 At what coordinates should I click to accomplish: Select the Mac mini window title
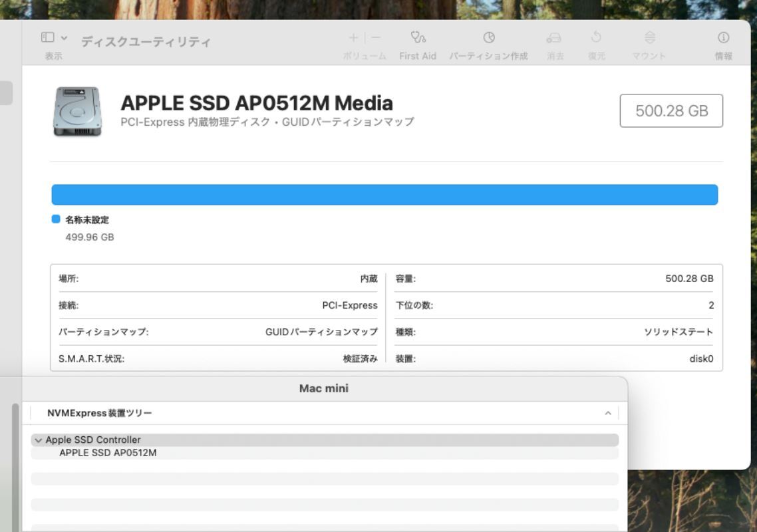click(x=323, y=388)
